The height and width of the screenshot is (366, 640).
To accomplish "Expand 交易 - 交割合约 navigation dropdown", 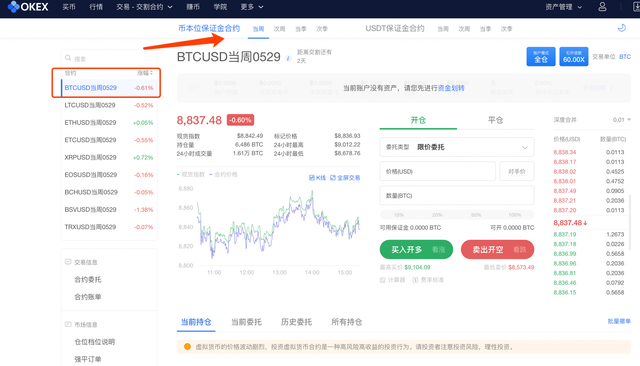I will (144, 7).
